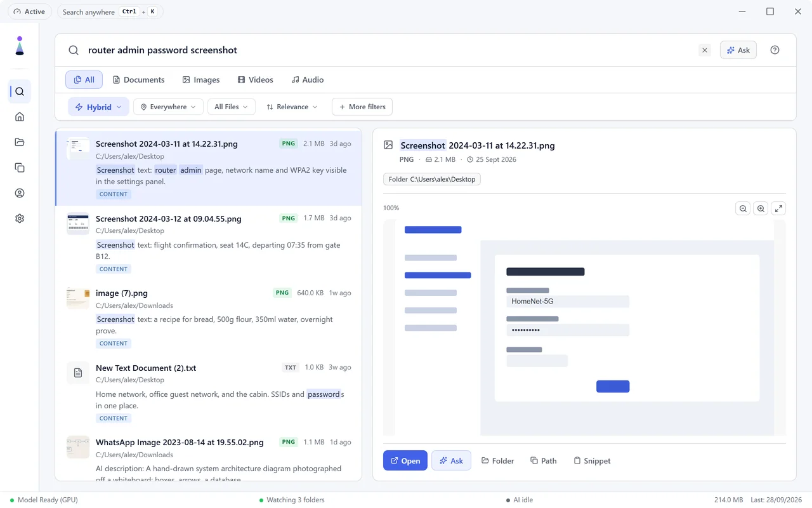Image resolution: width=812 pixels, height=508 pixels.
Task: Open the Relevance sort dropdown
Action: 292,107
